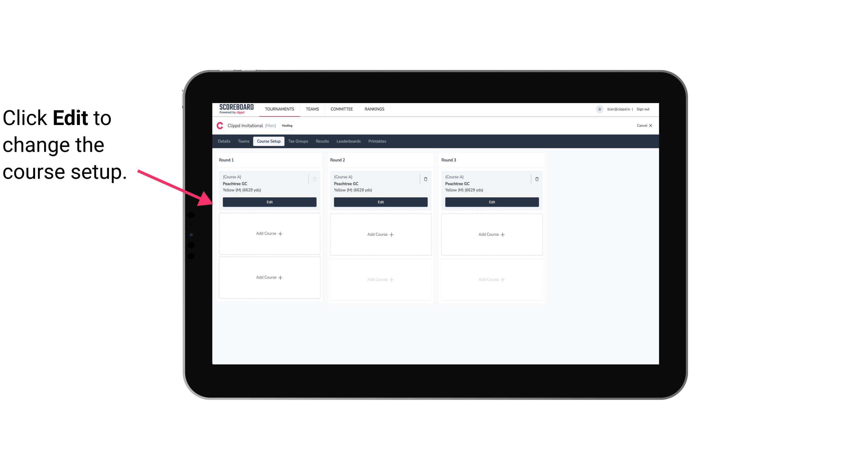
Task: Select the Details tab
Action: point(225,141)
